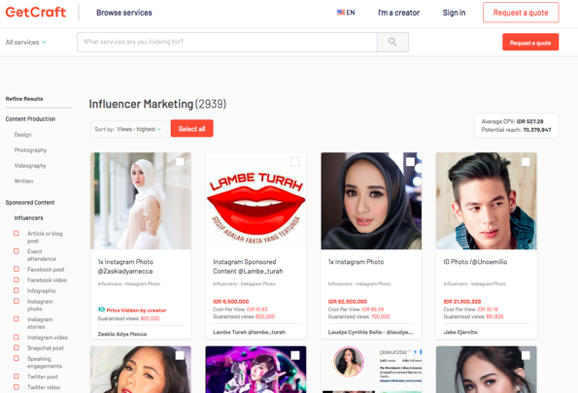Click creator name Jake Ejercito
Image resolution: width=578 pixels, height=393 pixels.
(460, 332)
